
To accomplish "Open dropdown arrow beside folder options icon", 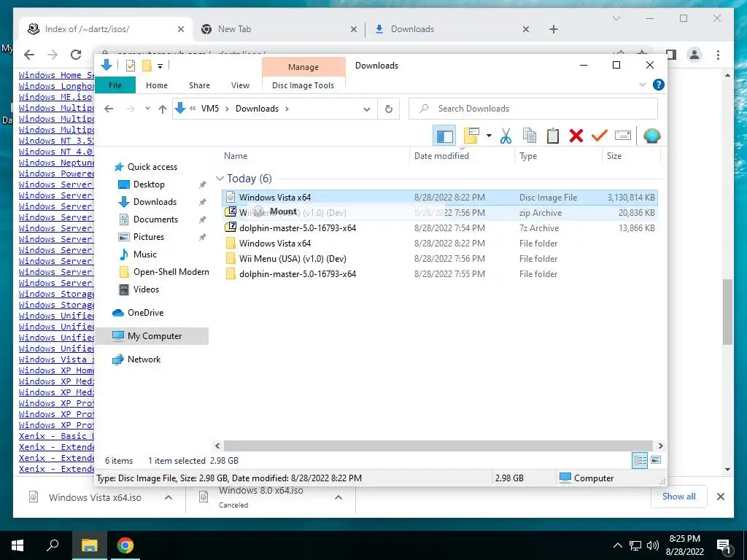I will tap(489, 136).
